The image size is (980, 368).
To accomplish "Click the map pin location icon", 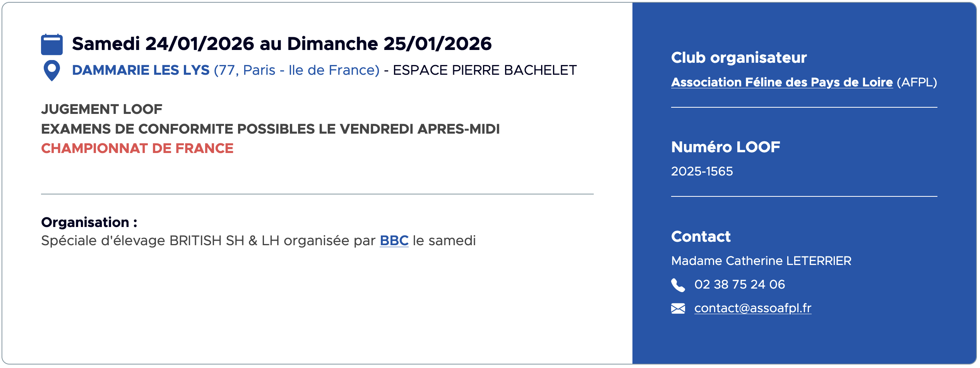I will click(x=52, y=71).
